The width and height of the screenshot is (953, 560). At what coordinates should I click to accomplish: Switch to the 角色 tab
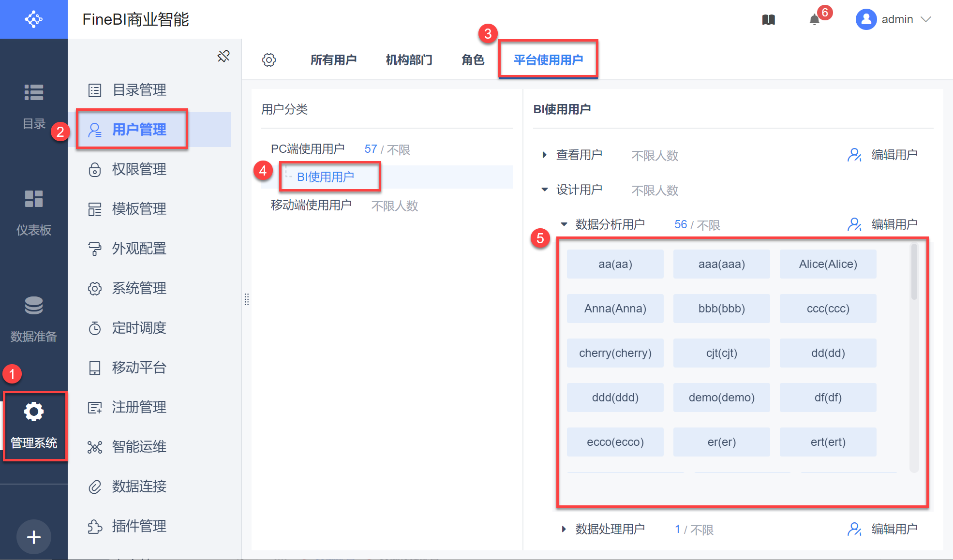pyautogui.click(x=473, y=60)
